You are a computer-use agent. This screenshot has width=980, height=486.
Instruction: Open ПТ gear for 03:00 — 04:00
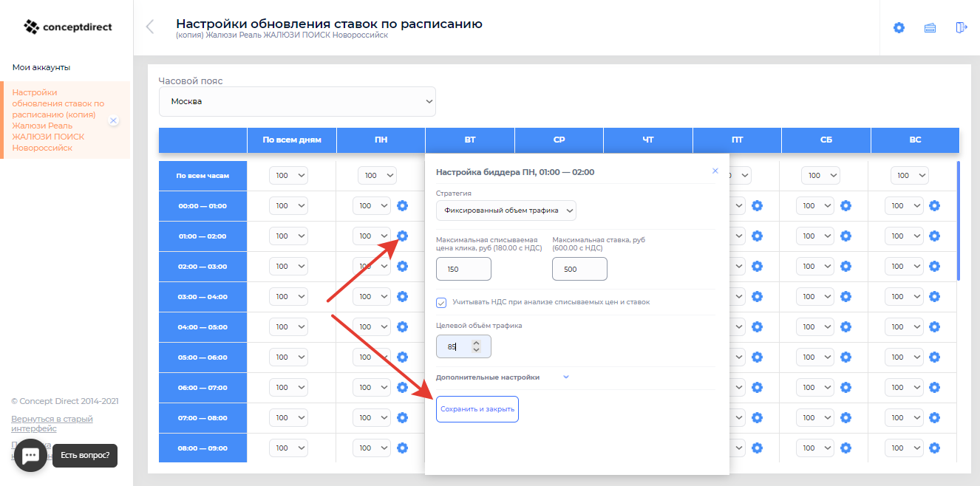[757, 296]
